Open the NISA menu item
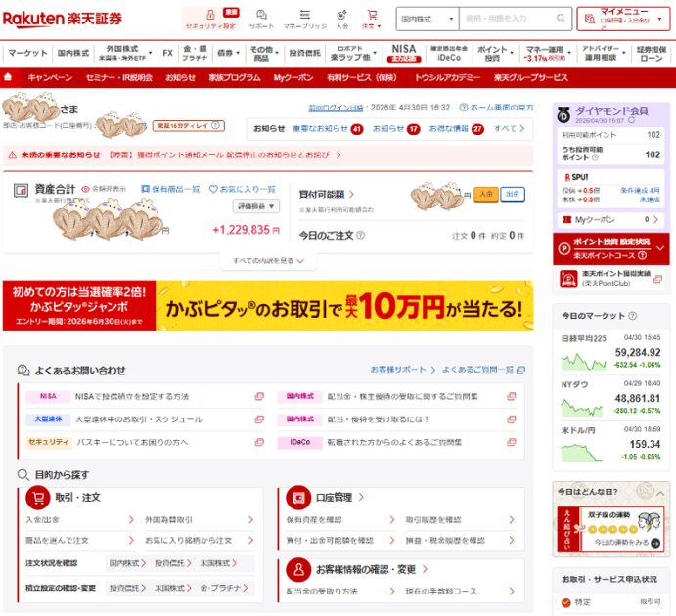Viewport: 676px width, 616px height. click(403, 53)
